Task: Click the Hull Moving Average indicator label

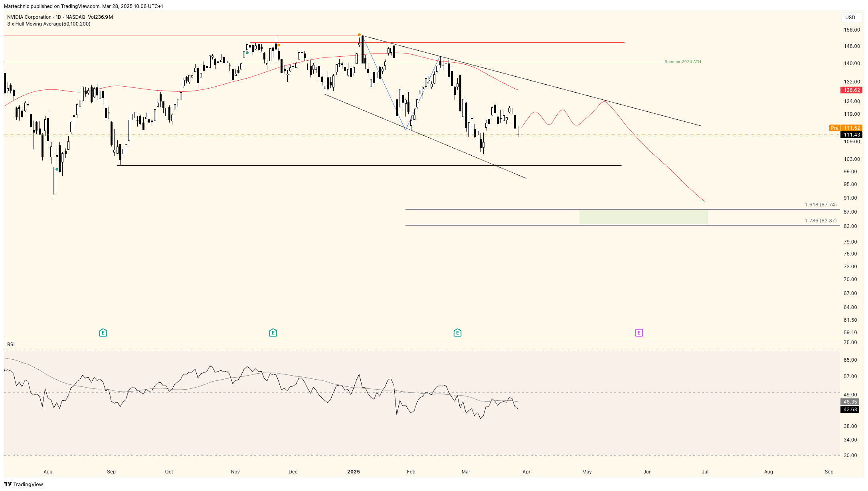Action: (49, 24)
